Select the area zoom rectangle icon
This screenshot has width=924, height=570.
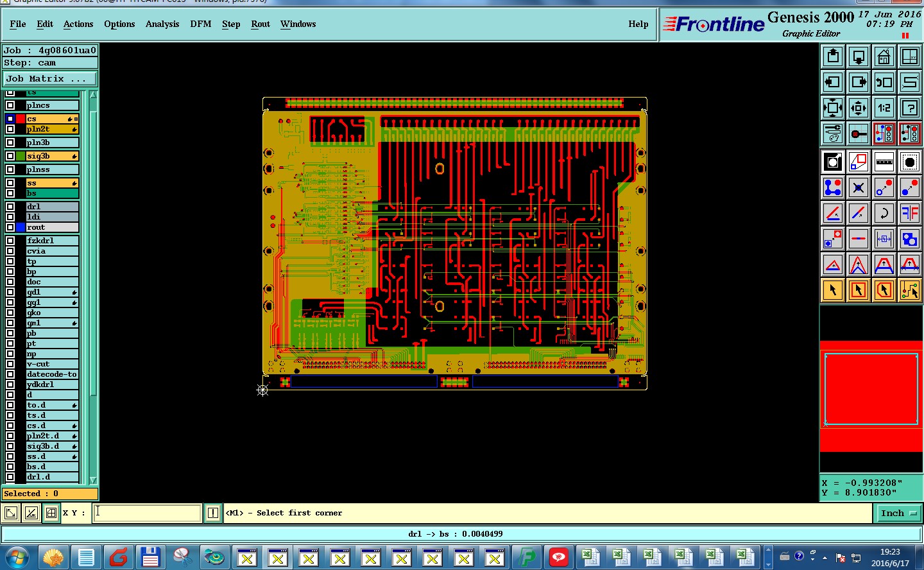[x=859, y=162]
